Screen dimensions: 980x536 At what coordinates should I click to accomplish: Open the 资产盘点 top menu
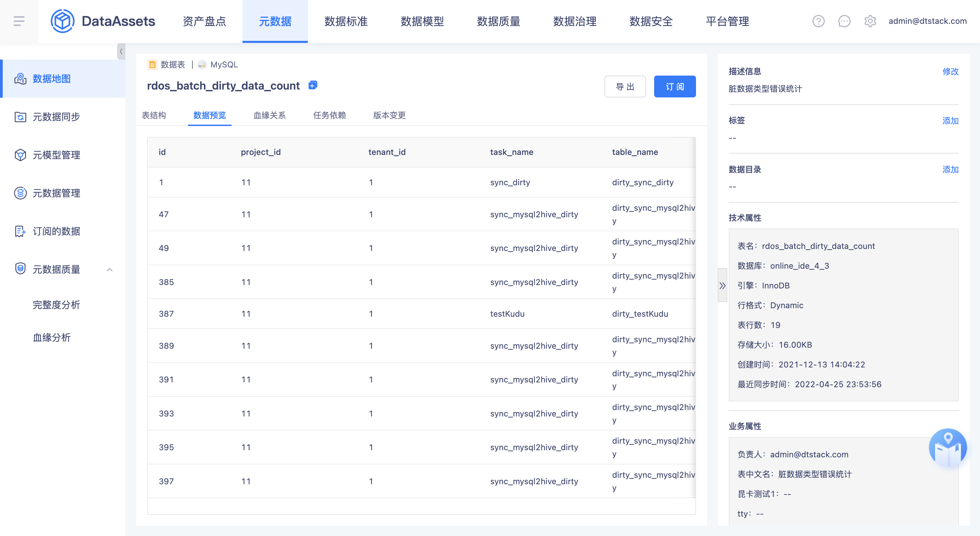(204, 21)
